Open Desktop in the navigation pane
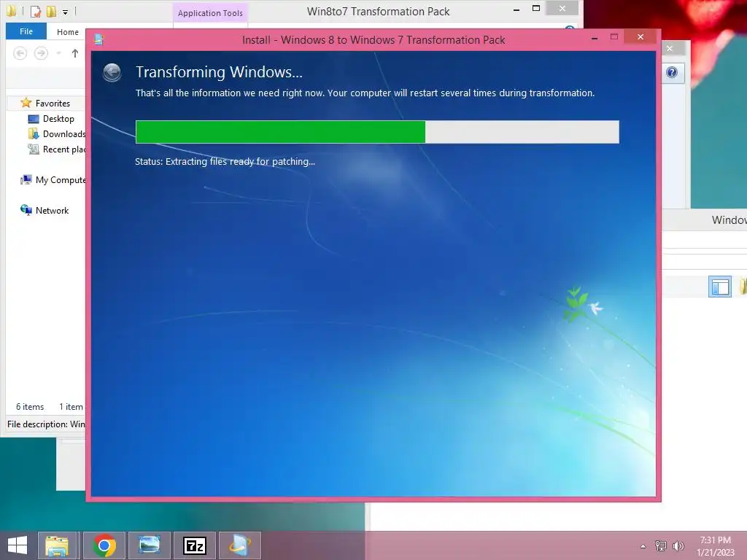 pyautogui.click(x=58, y=119)
